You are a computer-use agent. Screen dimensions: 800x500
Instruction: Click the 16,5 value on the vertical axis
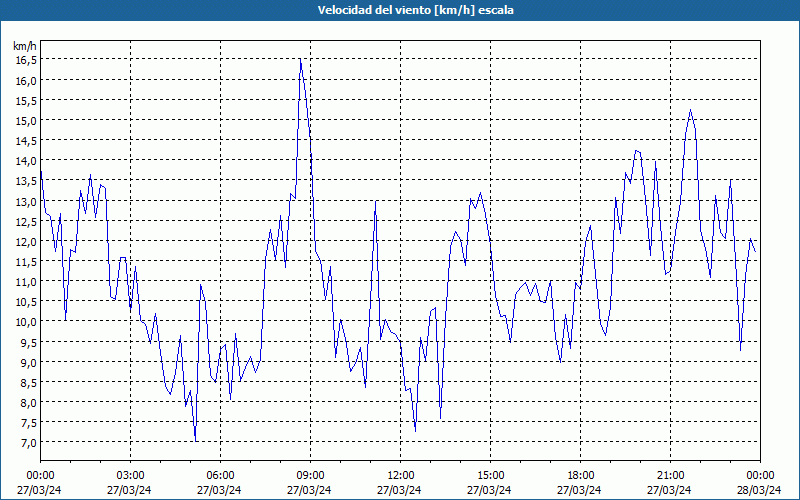(x=26, y=60)
